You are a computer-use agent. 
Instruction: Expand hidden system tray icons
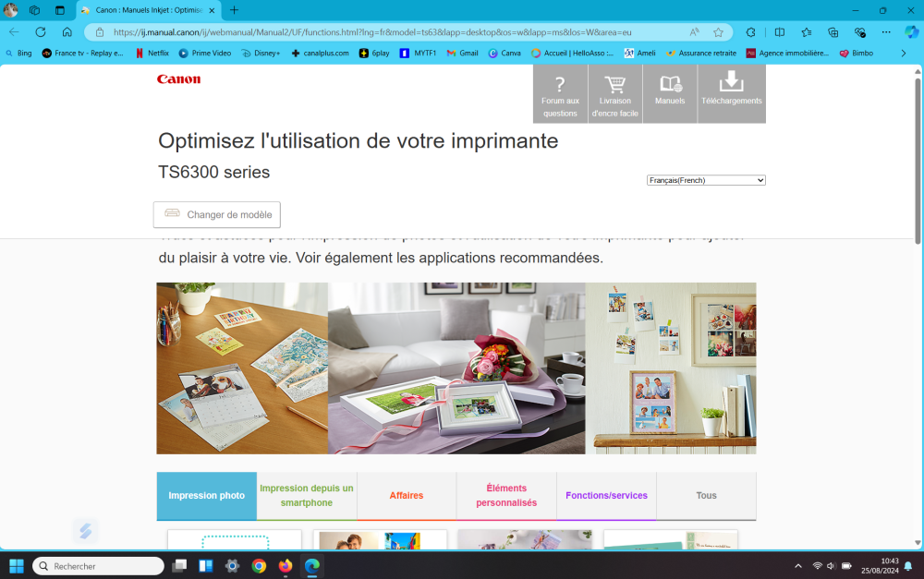coord(798,566)
